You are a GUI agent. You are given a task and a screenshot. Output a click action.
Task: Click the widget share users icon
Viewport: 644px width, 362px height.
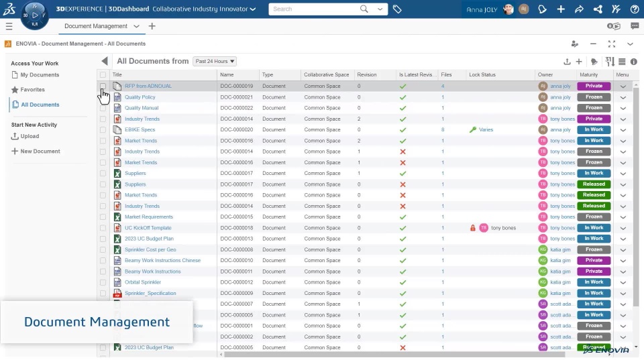pos(575,44)
